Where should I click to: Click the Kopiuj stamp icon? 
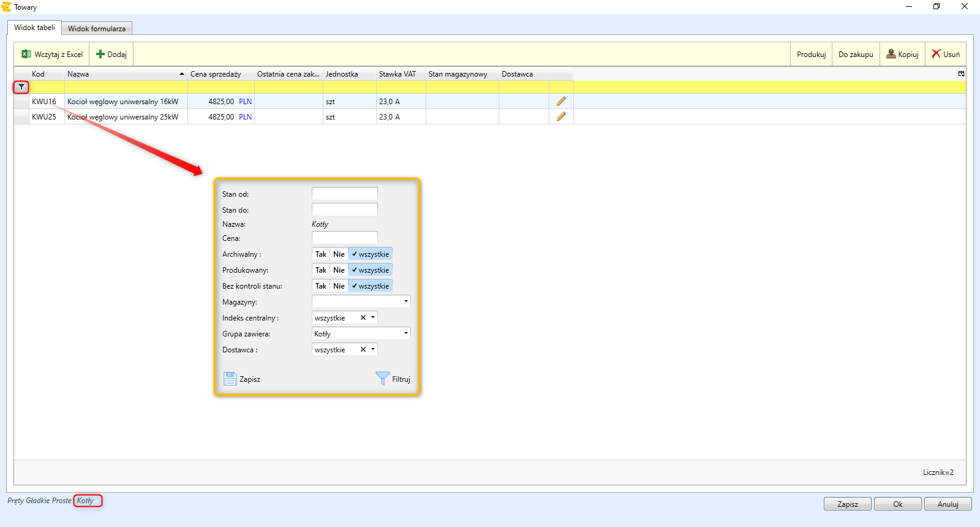point(891,54)
